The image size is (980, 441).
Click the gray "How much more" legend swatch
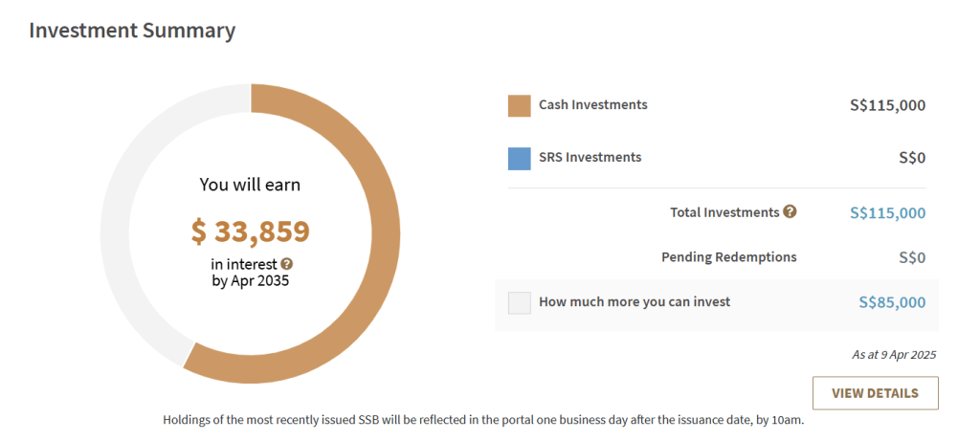coord(519,302)
